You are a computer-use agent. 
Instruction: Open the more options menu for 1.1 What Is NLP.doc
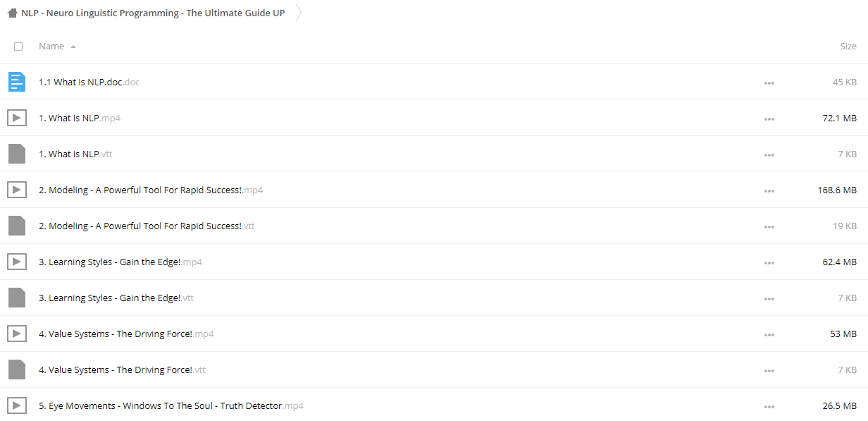pos(769,83)
